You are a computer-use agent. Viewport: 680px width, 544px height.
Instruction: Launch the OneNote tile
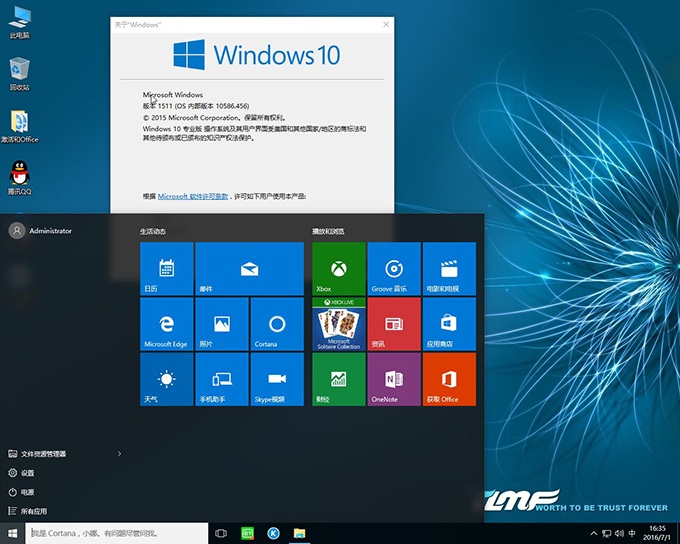tap(394, 379)
